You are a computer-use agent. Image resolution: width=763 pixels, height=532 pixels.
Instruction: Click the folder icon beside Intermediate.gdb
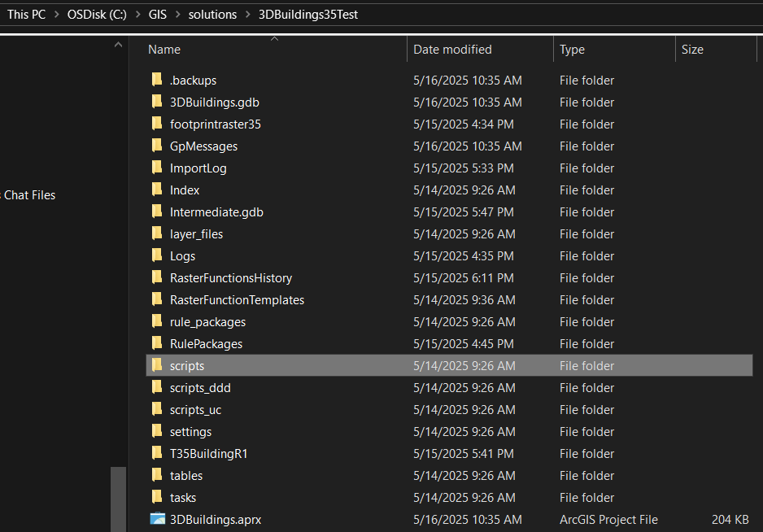tap(157, 211)
